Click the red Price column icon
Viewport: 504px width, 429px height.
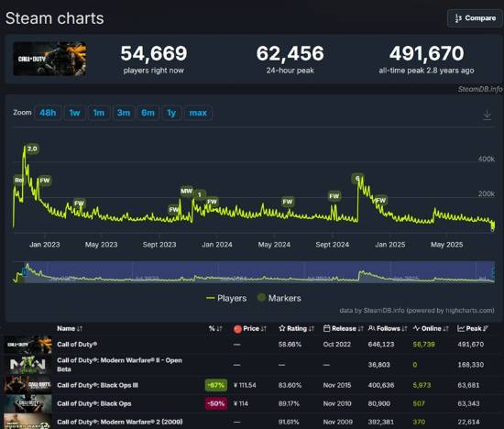237,329
